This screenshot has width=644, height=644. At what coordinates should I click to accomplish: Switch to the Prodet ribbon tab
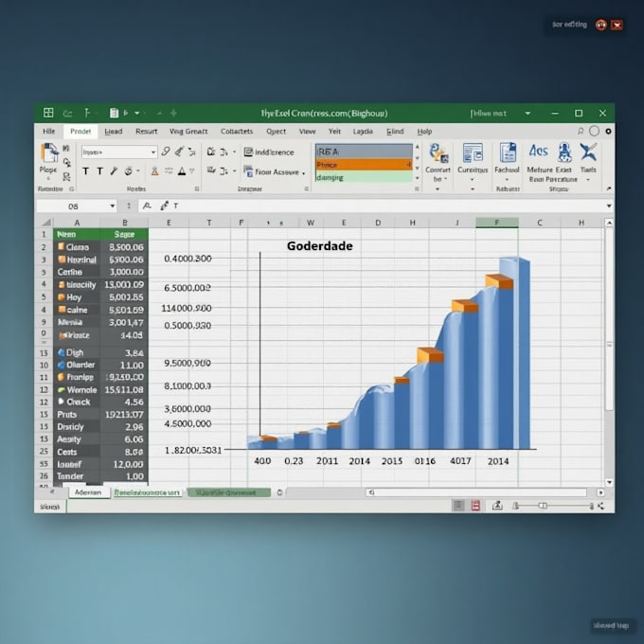coord(80,131)
